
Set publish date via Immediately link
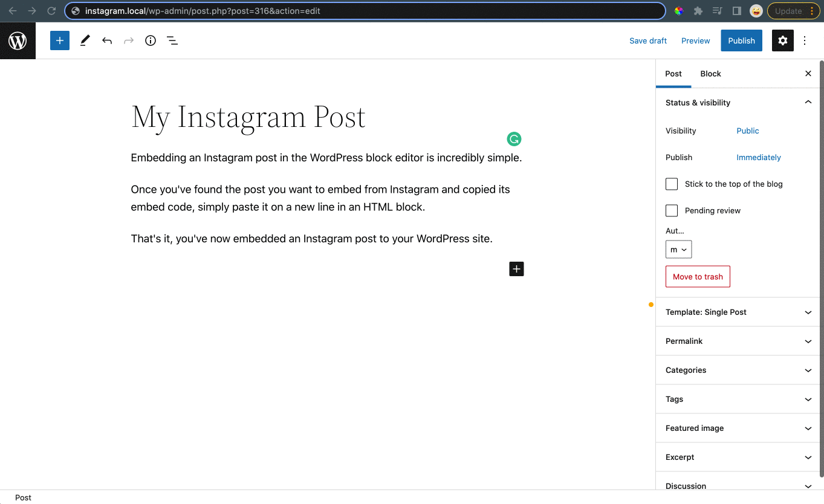click(759, 157)
